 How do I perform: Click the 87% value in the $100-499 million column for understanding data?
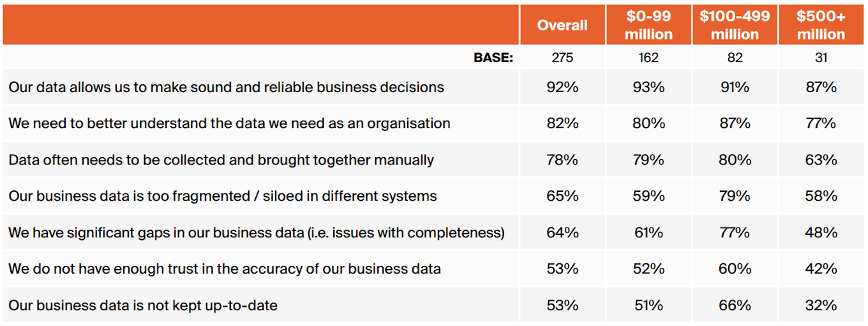(735, 123)
